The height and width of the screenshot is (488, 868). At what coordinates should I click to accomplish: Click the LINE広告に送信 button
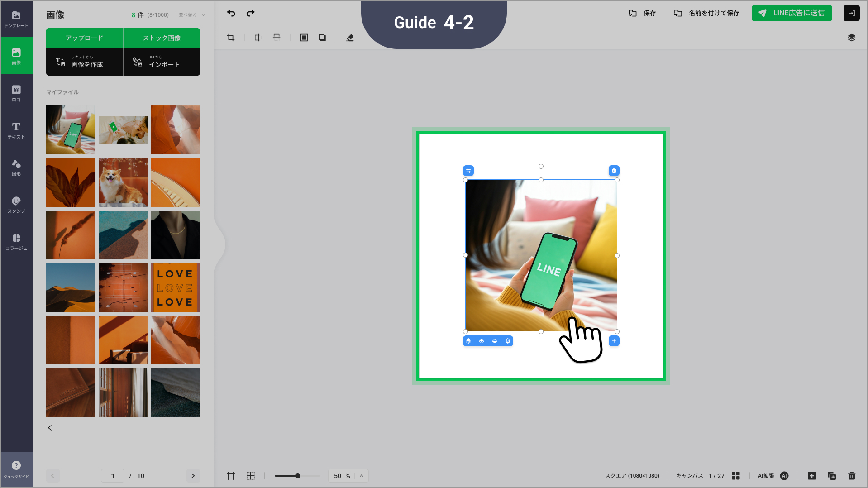[x=792, y=13]
